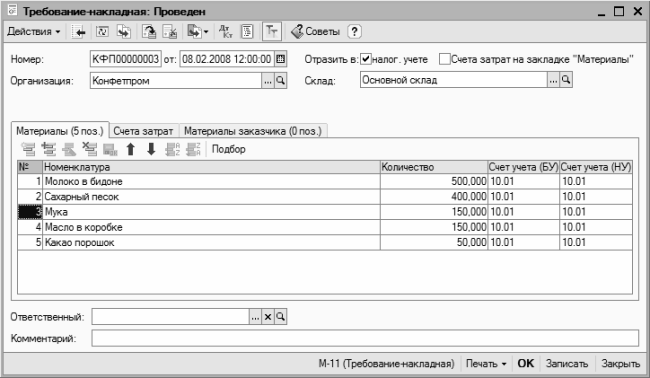Click the Подбор button
Screen dimensions: 650x378
tap(228, 149)
